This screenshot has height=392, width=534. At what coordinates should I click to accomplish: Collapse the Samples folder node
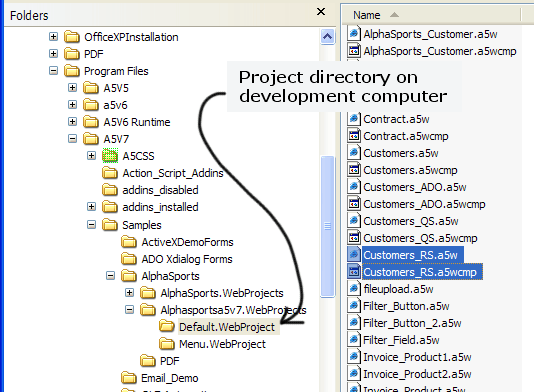point(91,224)
